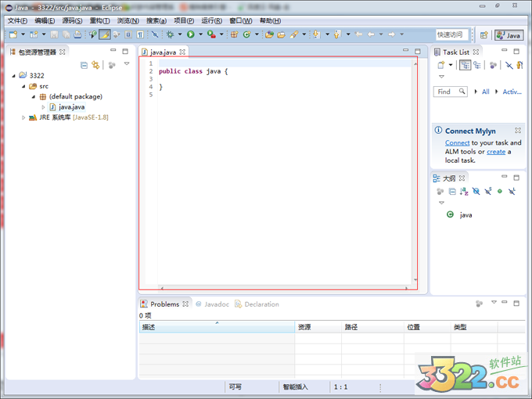Expand the JRE 系统库 node
Image resolution: width=532 pixels, height=399 pixels.
(23, 117)
